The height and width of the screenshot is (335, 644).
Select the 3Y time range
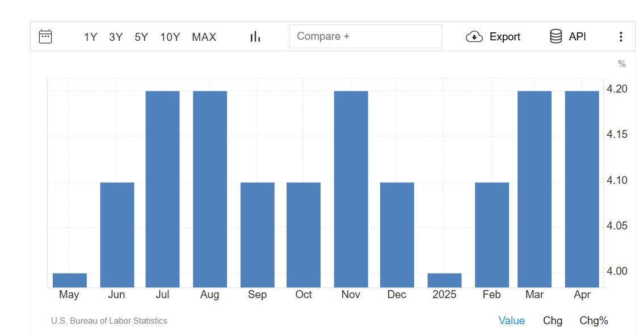point(116,37)
